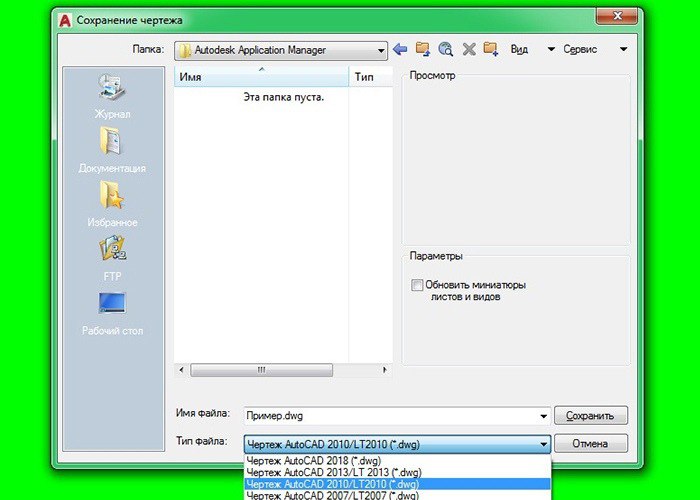Open the FTP locations shortcut
The width and height of the screenshot is (700, 500).
tap(112, 259)
